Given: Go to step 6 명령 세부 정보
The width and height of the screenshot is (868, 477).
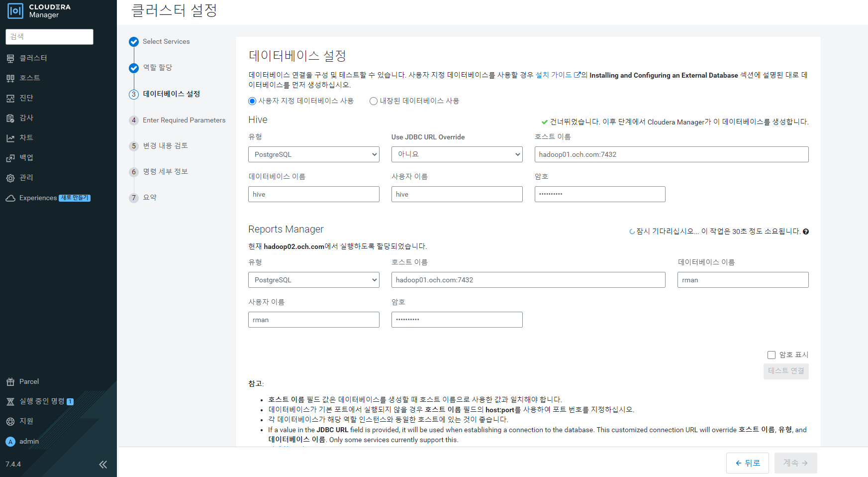Looking at the screenshot, I should pyautogui.click(x=165, y=172).
